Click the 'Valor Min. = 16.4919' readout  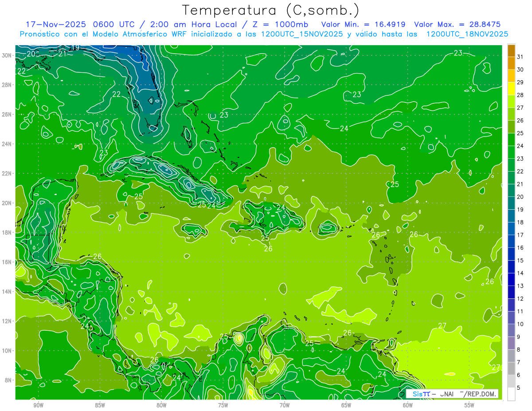tap(363, 24)
